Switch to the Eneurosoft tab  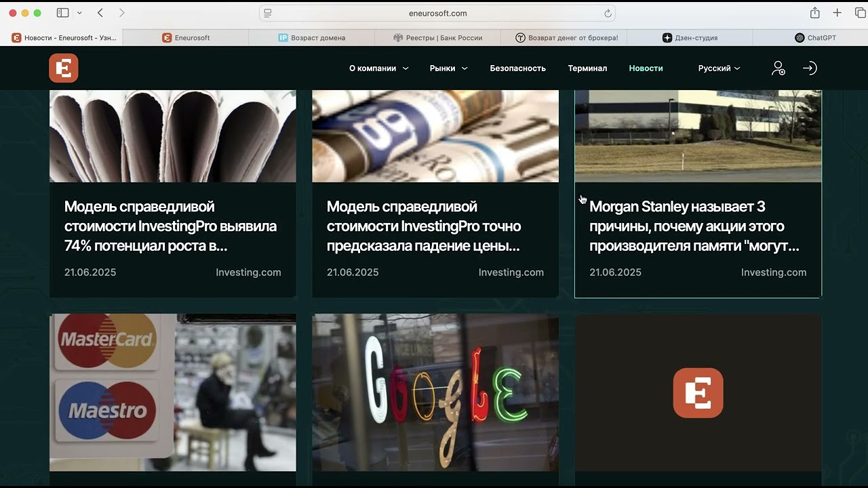pos(186,38)
